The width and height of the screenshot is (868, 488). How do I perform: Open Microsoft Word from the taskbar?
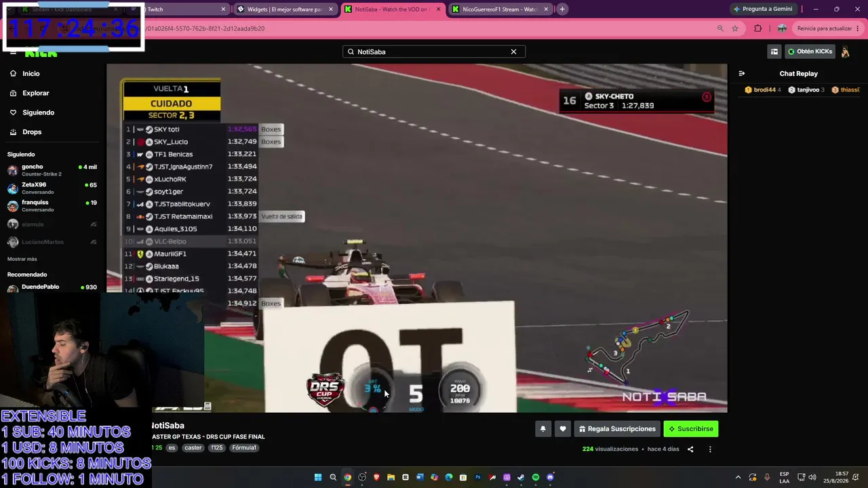(420, 477)
